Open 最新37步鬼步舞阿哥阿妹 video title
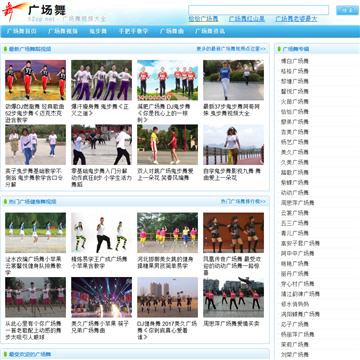 (232, 110)
